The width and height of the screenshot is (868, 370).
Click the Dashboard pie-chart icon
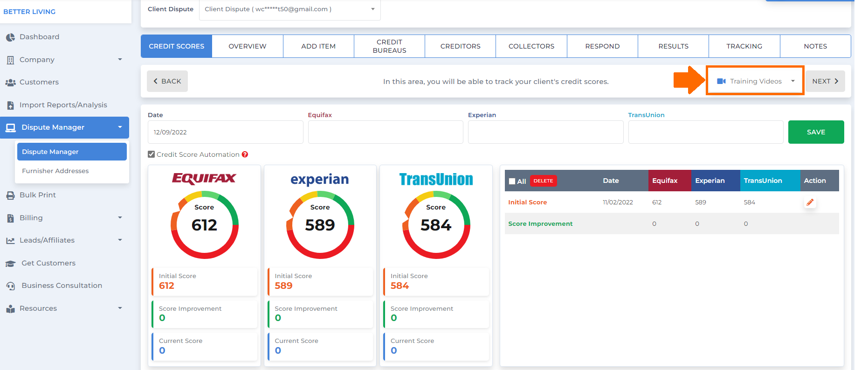click(10, 37)
